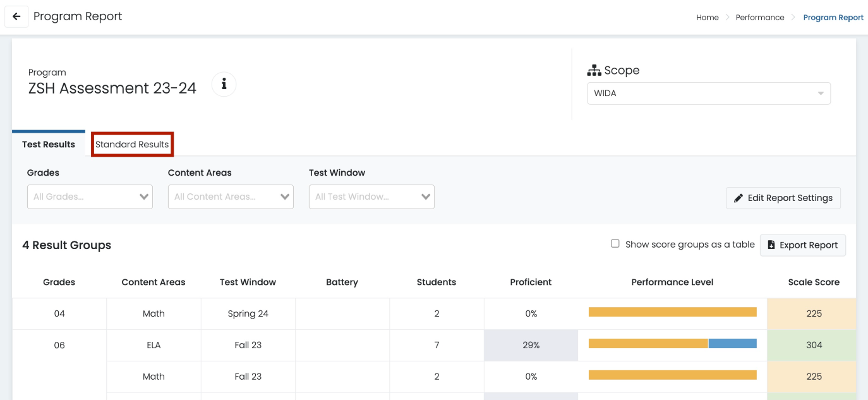Screen dimensions: 868x400
Task: Click the Grades column header
Action: click(x=59, y=282)
